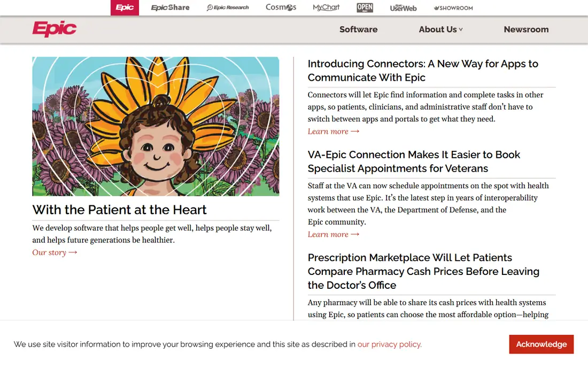
Task: Open the OPEN Epic logo icon
Action: pos(365,7)
